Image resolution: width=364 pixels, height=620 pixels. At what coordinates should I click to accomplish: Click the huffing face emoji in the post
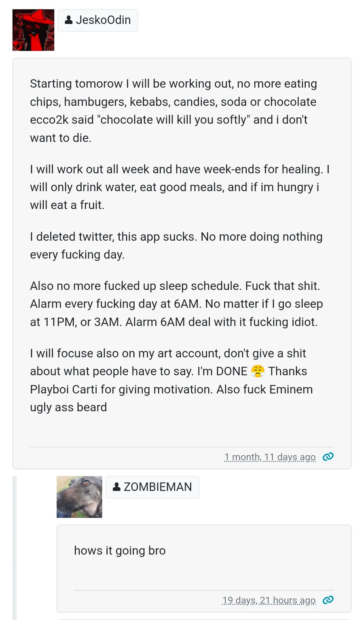pos(258,371)
